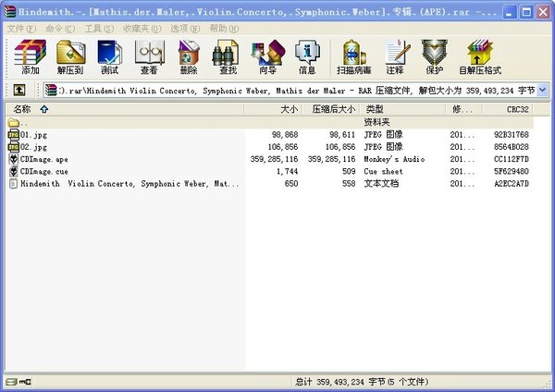Click the 添加 (Add) toolbar icon
The height and width of the screenshot is (392, 555).
point(31,56)
